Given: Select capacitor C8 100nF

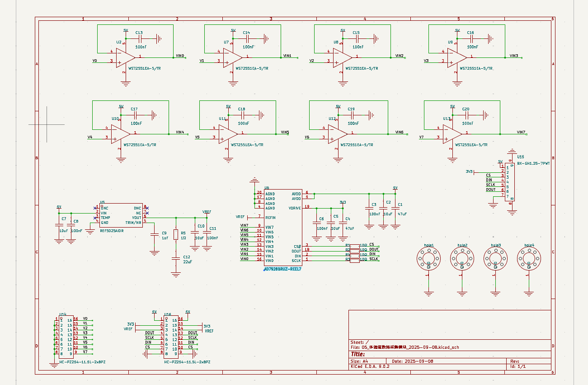Looking at the screenshot, I should pos(71,225).
